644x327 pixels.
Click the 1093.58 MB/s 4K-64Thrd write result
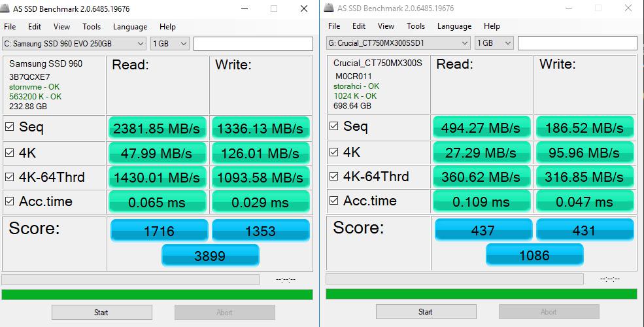[260, 177]
